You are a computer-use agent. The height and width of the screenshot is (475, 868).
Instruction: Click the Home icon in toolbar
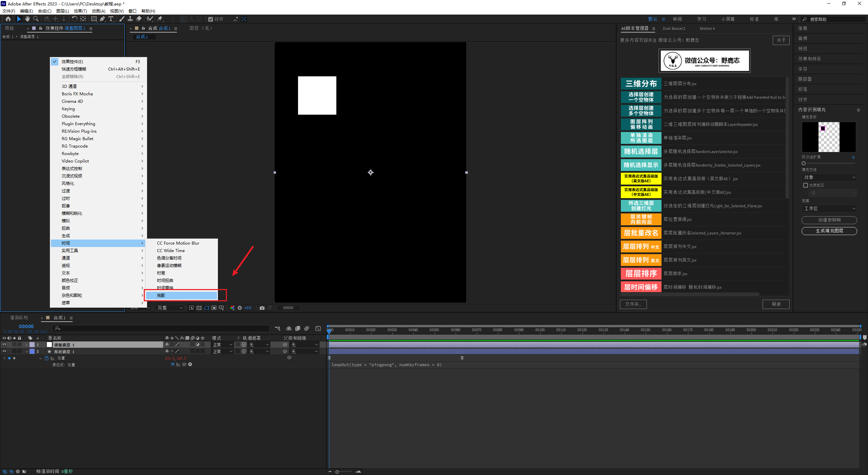pos(8,19)
